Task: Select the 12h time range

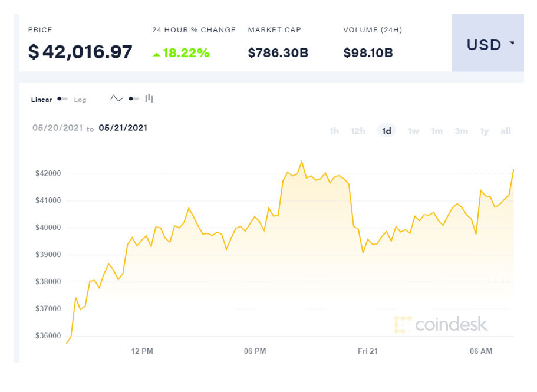Action: pos(358,131)
